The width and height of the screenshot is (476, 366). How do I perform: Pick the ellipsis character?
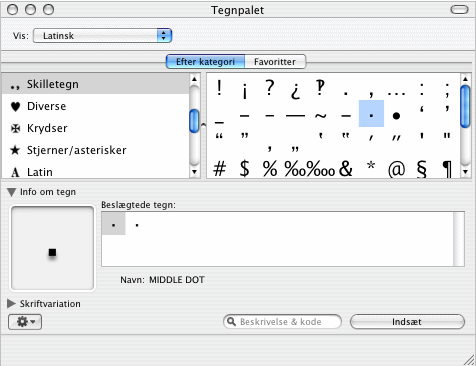click(x=396, y=94)
